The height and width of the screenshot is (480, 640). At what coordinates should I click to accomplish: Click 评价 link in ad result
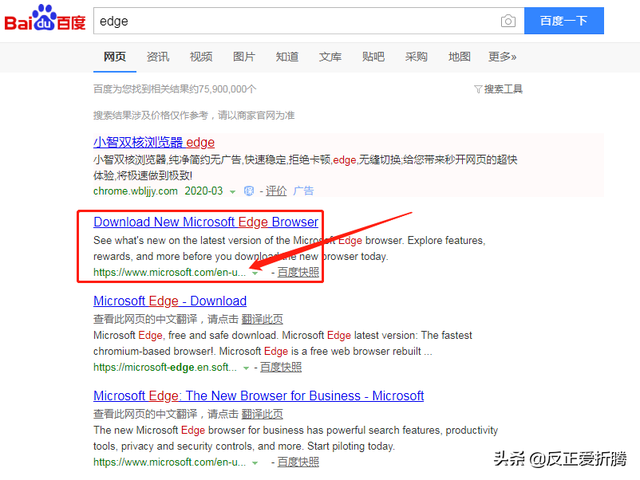coord(276,191)
